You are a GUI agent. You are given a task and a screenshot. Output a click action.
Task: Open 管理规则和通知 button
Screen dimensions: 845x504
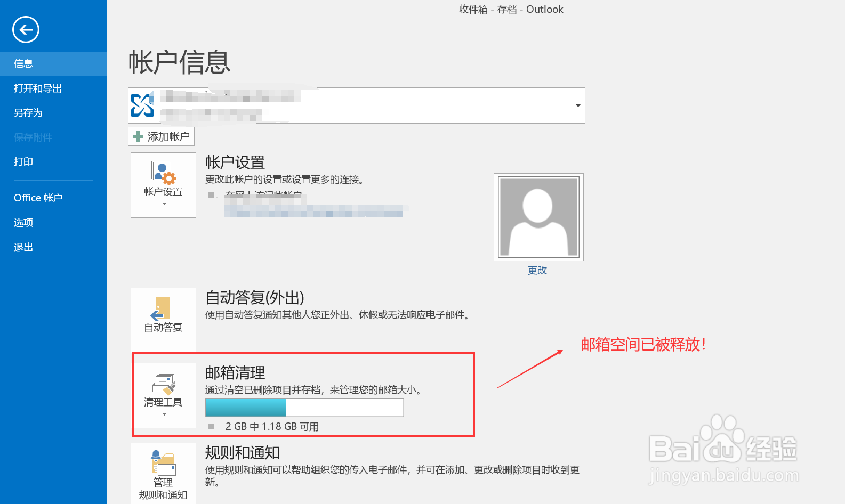(163, 473)
